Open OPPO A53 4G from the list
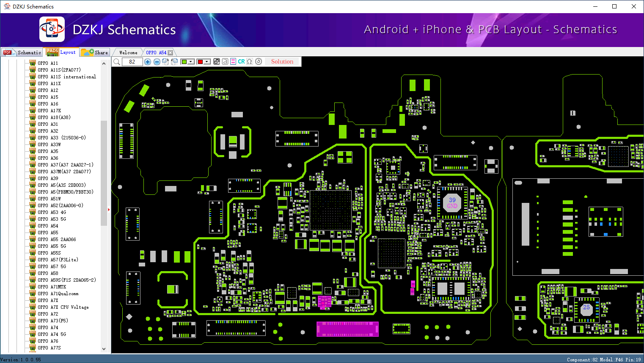 [52, 212]
